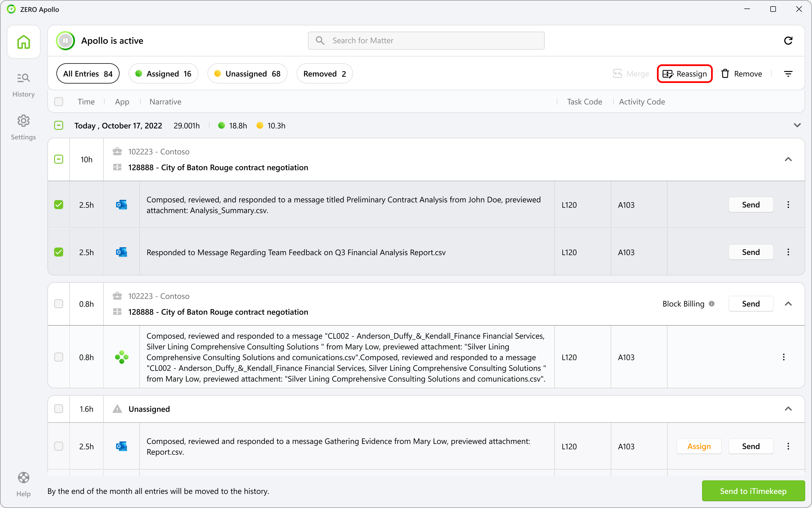The image size is (812, 508).
Task: Click A103 activity code on Q3 Financial row
Action: [626, 252]
